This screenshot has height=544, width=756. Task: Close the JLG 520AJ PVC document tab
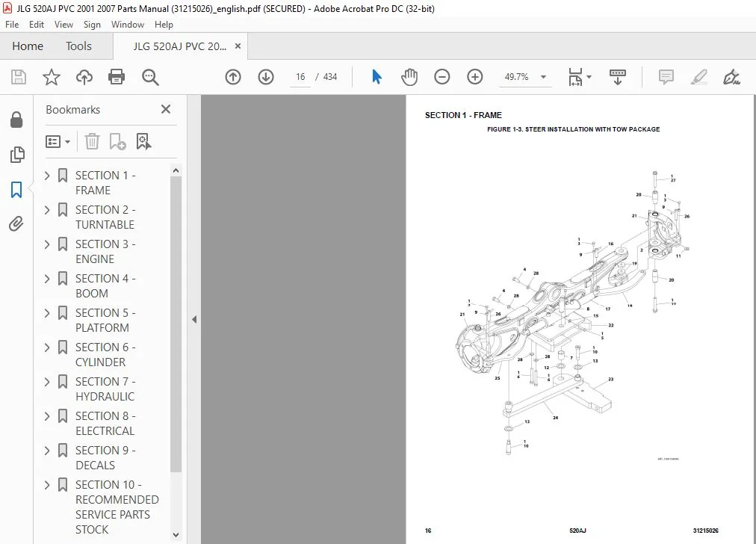point(238,46)
